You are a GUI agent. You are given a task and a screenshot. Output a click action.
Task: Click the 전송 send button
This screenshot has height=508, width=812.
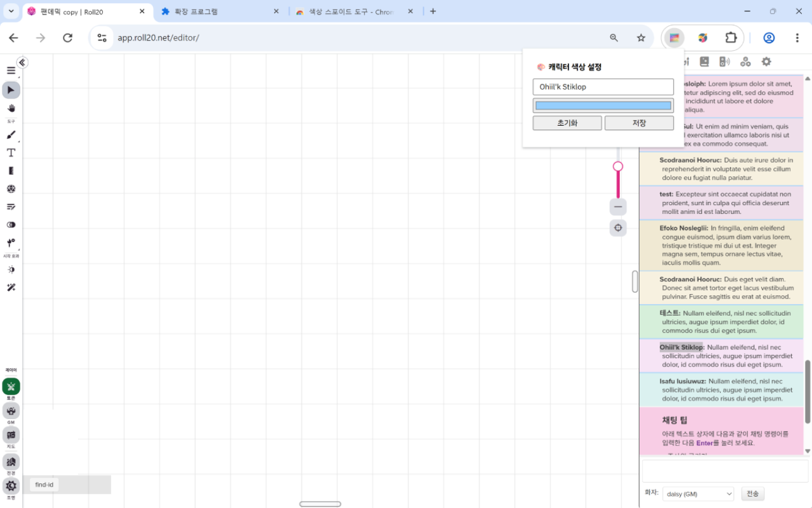(x=752, y=493)
